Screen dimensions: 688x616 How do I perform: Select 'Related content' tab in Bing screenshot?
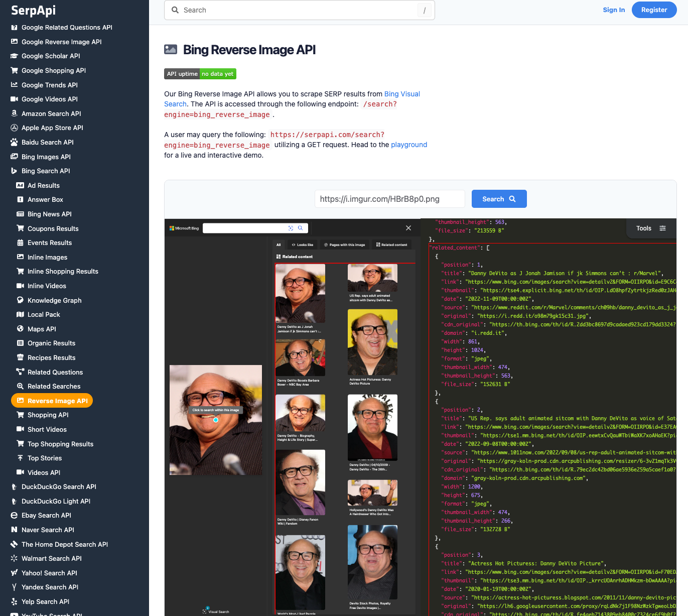click(x=391, y=245)
